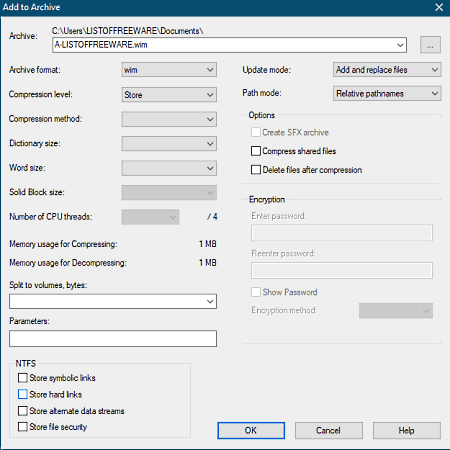Check Store file security option

[23, 427]
